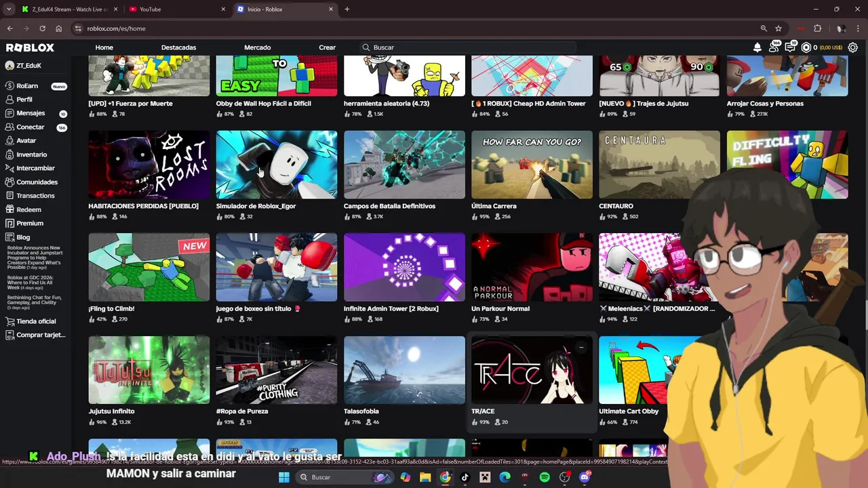Click the Windows taskbar Buscar box
The image size is (868, 488).
pyautogui.click(x=346, y=477)
